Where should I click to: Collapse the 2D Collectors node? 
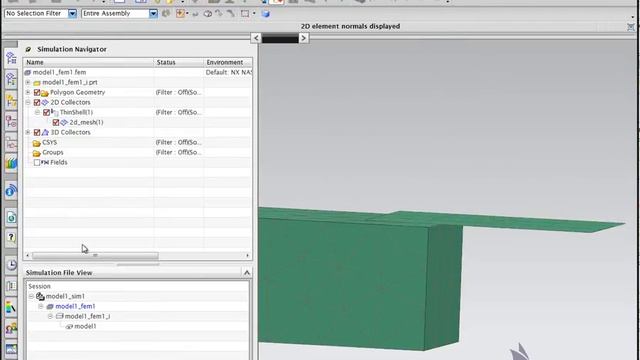[x=28, y=102]
